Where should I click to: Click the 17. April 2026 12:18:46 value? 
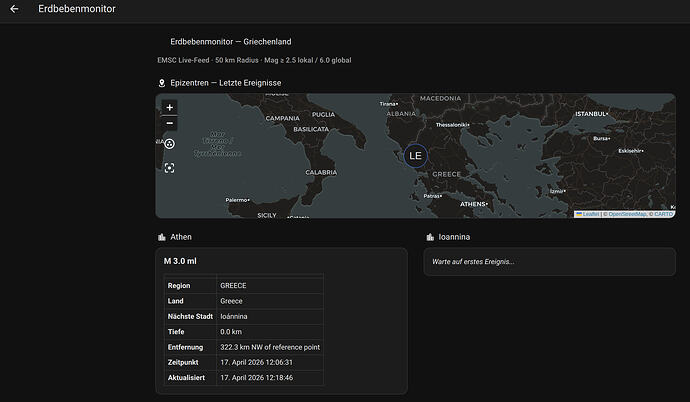257,378
